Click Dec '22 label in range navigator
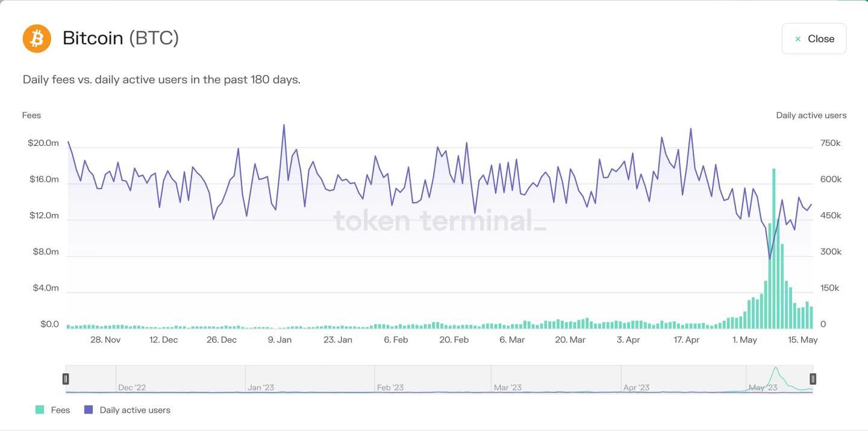The image size is (868, 431). pyautogui.click(x=132, y=388)
